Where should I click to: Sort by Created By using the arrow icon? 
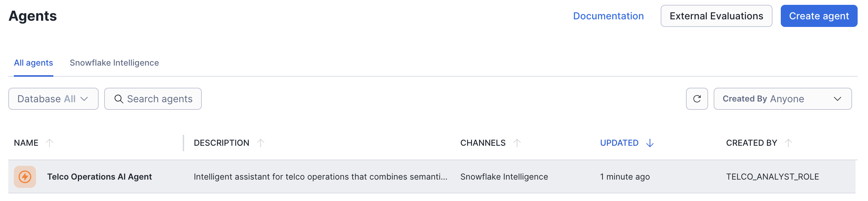pos(788,143)
